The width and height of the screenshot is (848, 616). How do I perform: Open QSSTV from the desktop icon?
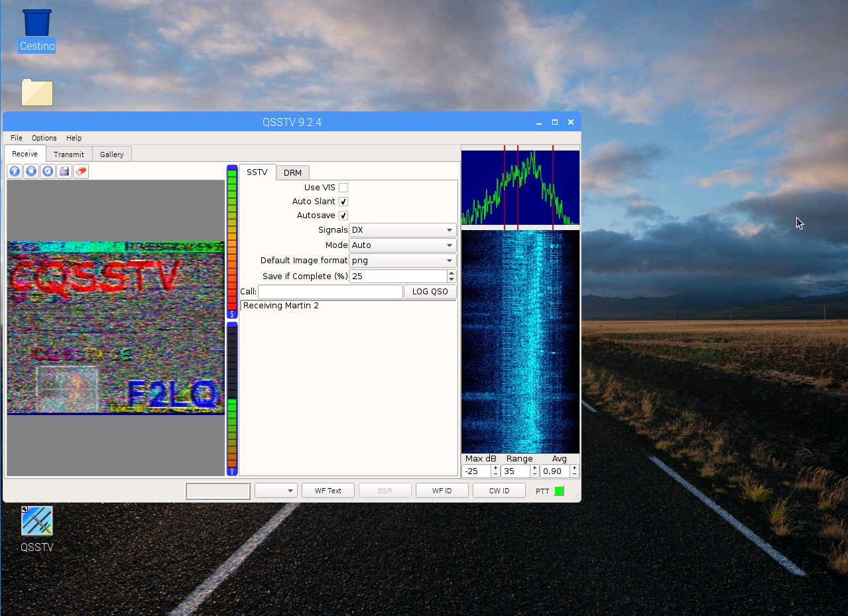(36, 522)
